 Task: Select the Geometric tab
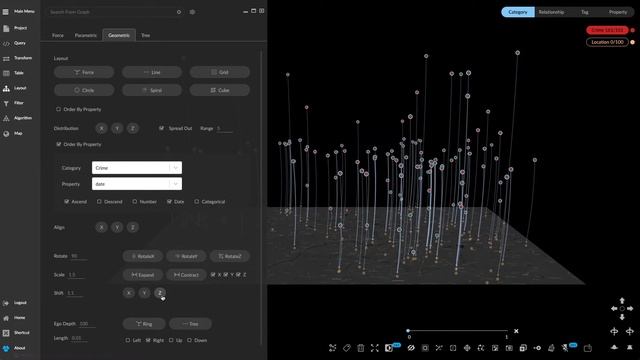119,36
